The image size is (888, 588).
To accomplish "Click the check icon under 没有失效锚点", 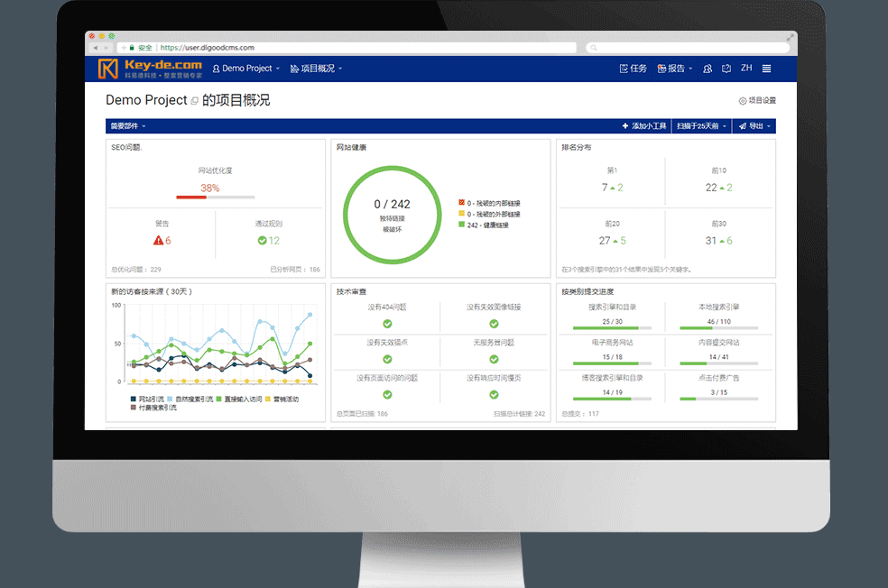I will click(387, 359).
